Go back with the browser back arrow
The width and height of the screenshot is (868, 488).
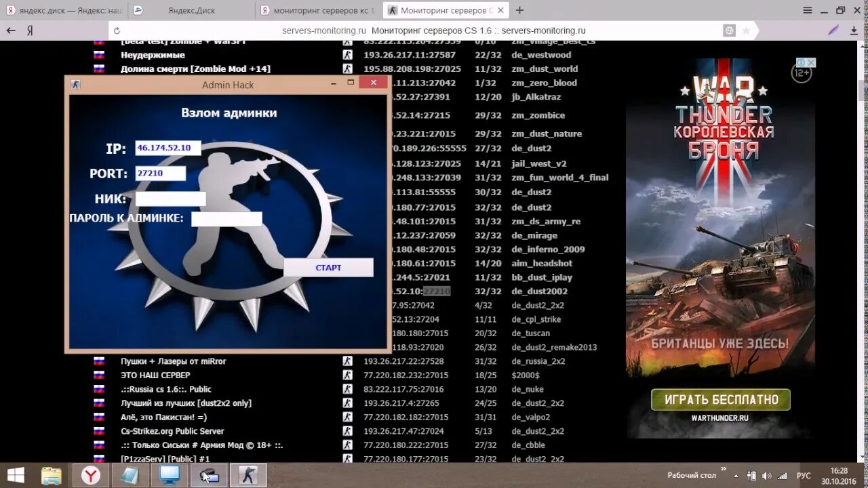tap(11, 30)
